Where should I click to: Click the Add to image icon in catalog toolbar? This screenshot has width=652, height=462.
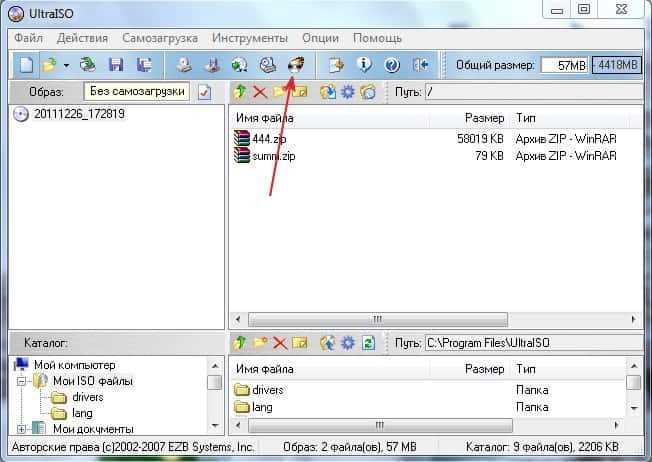click(328, 343)
